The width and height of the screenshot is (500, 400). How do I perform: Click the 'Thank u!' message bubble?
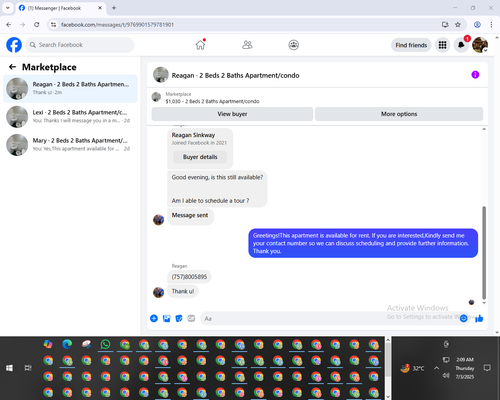point(183,291)
